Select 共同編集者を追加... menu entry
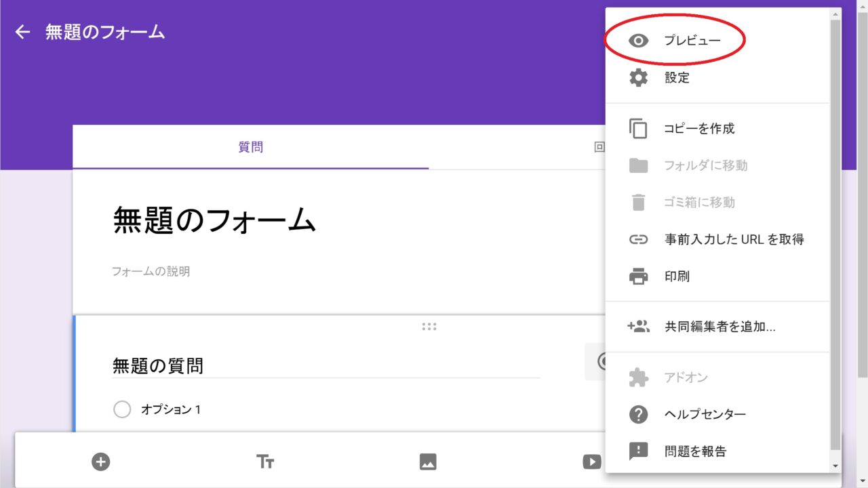 pyautogui.click(x=719, y=327)
